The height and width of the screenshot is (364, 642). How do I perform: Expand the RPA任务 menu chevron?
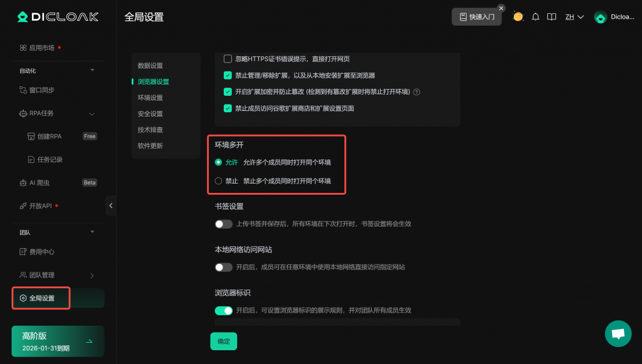[x=92, y=113]
